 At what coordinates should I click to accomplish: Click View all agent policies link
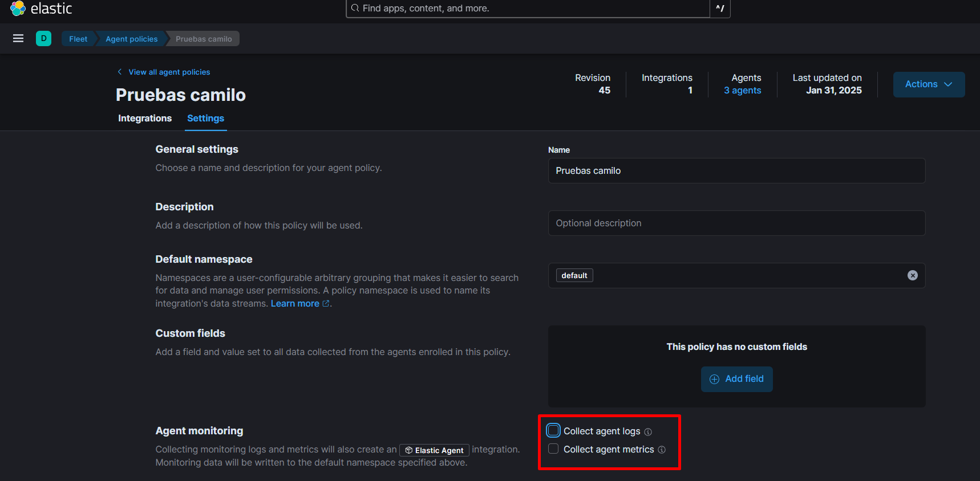169,72
